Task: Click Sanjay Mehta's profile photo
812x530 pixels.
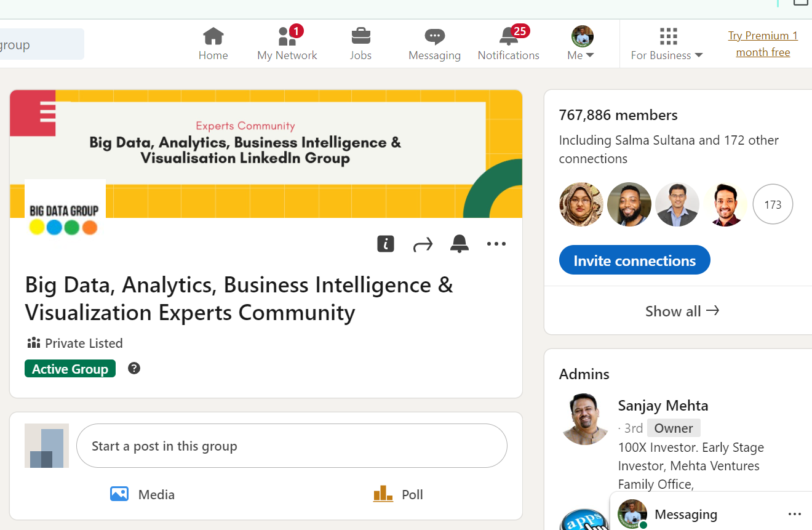Action: point(584,419)
